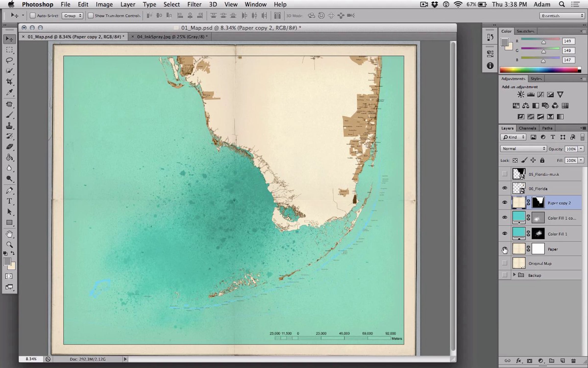Open the layer style fx menu
This screenshot has height=368, width=588.
coord(519,361)
